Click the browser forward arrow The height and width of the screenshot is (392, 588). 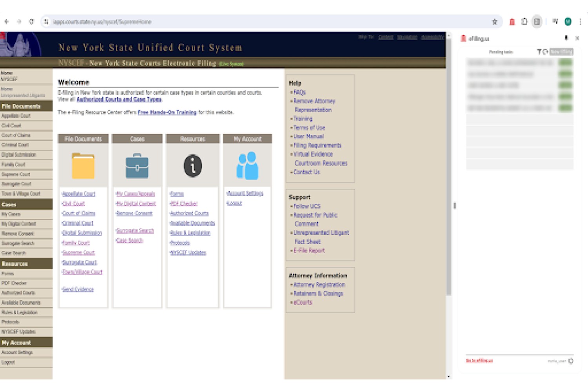(19, 22)
